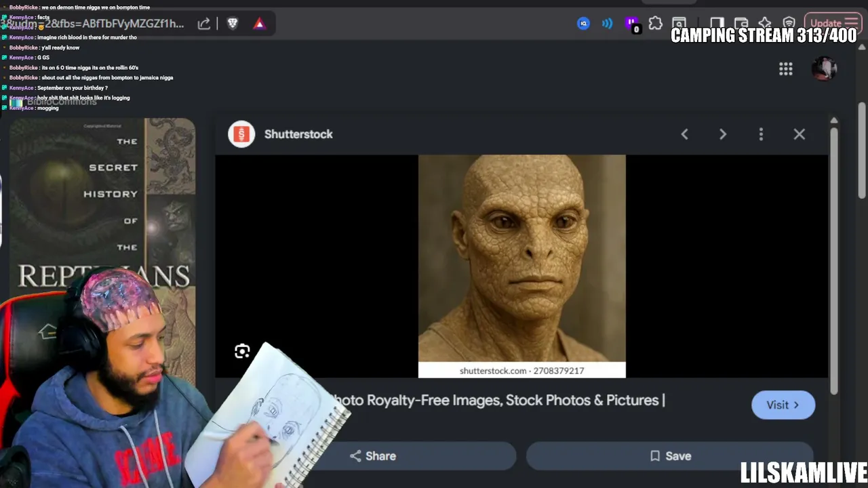Click the blue sound-waves extension icon
The image size is (868, 488).
click(607, 24)
